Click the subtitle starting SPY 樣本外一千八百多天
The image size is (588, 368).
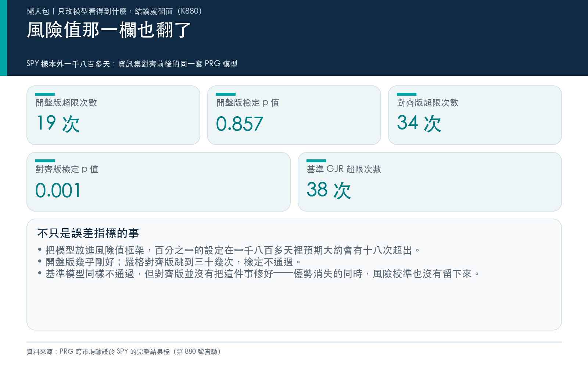click(x=132, y=64)
